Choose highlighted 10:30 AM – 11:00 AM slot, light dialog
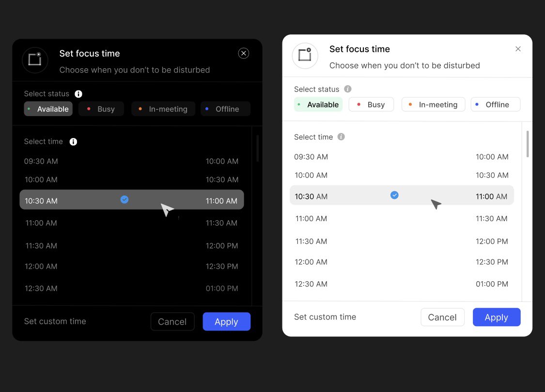 pos(402,195)
